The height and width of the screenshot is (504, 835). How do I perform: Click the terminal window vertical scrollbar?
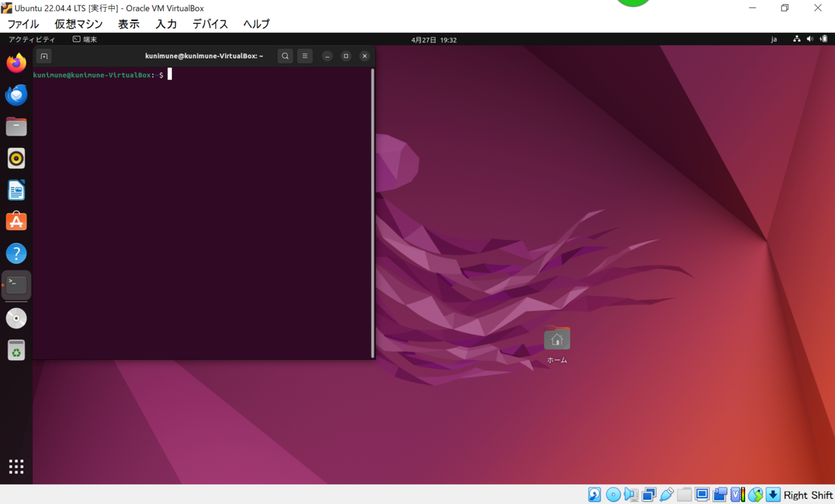point(373,212)
